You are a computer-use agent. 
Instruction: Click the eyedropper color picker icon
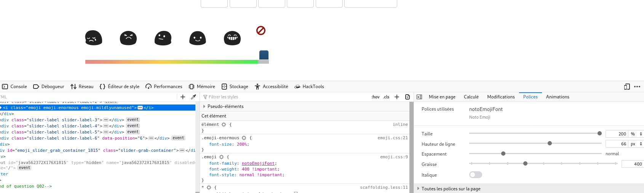point(193,97)
